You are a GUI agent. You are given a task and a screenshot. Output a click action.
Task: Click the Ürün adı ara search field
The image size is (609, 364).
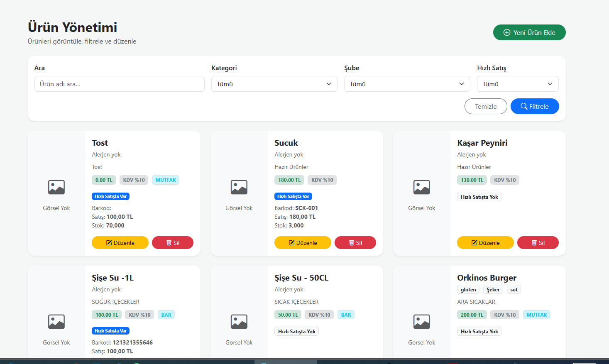pyautogui.click(x=119, y=84)
